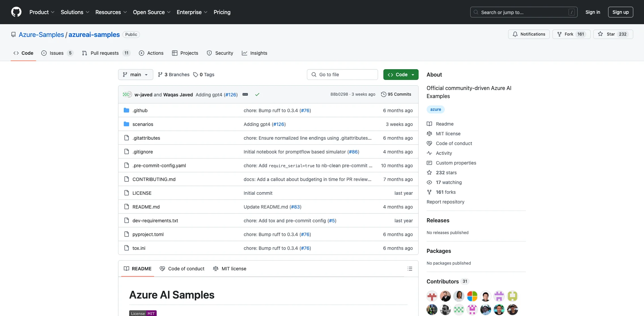
Task: Click the green check status icon
Action: pos(257,94)
